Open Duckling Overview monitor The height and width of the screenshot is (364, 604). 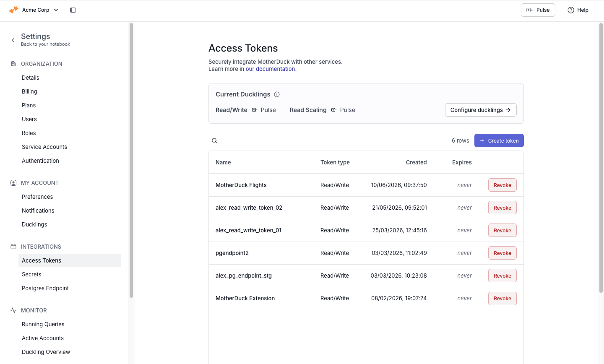pyautogui.click(x=46, y=352)
